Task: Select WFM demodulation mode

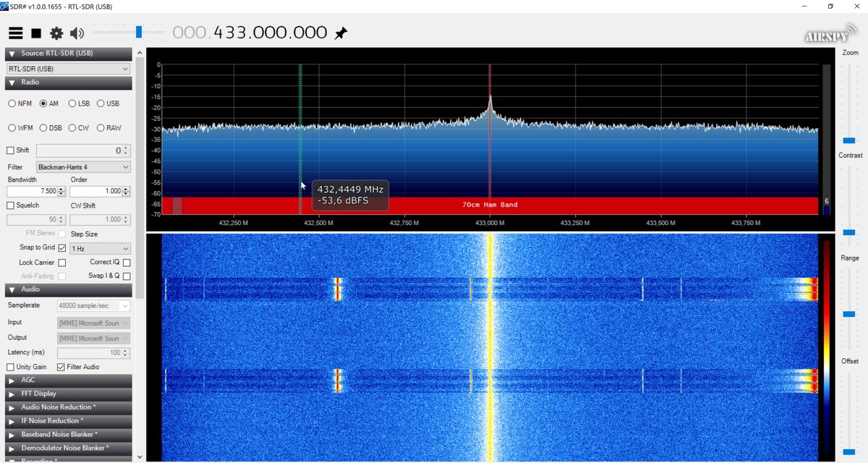Action: click(x=21, y=128)
